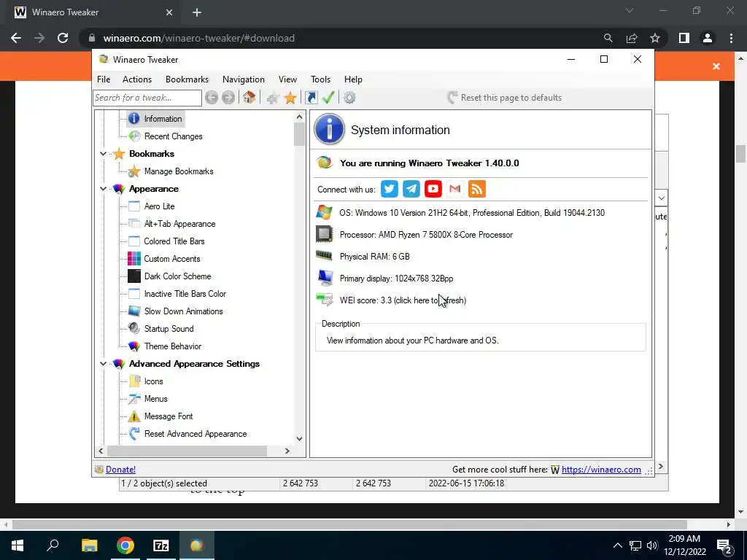Open bookmarks with the gold star icon

(290, 98)
